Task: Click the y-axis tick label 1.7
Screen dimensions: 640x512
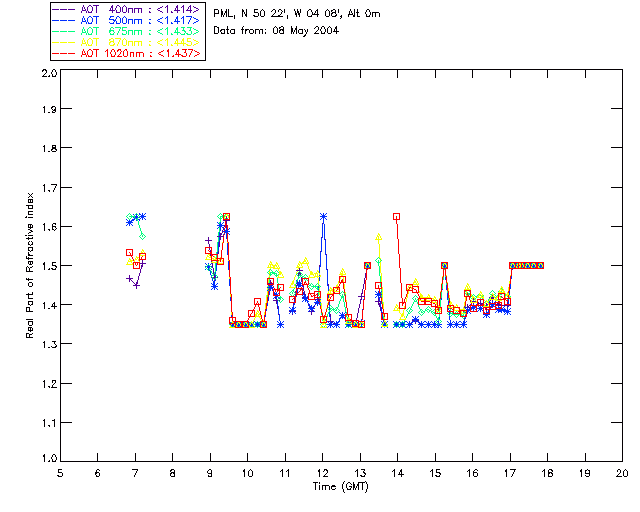Action: click(49, 188)
